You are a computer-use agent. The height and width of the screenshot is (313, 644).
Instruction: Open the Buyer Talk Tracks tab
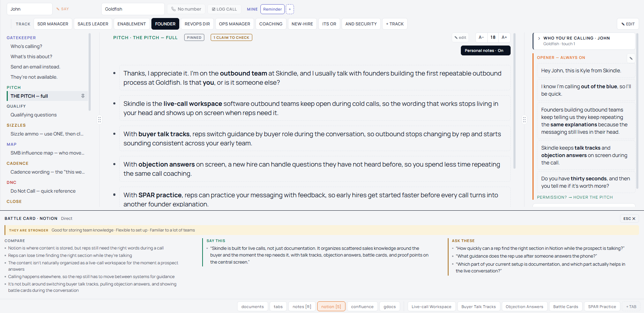click(479, 307)
